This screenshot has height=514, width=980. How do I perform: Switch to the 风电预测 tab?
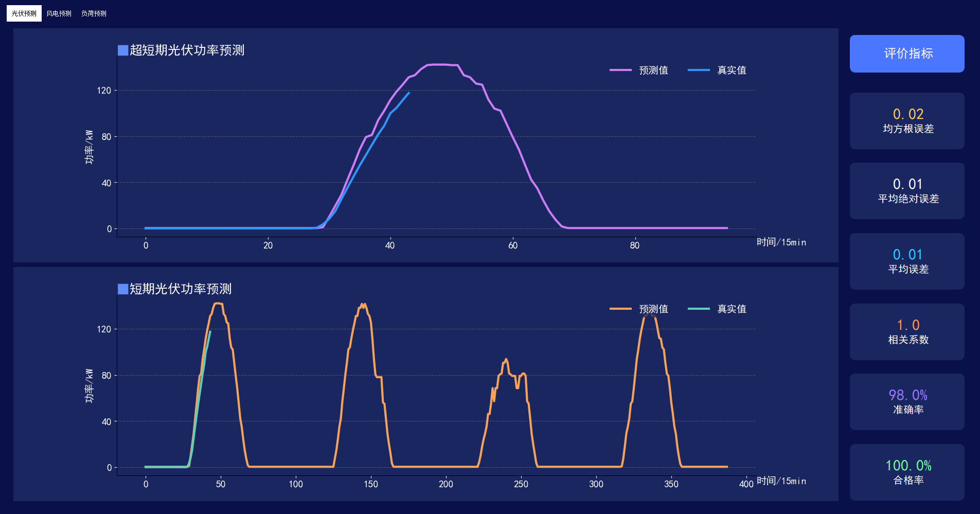click(59, 13)
